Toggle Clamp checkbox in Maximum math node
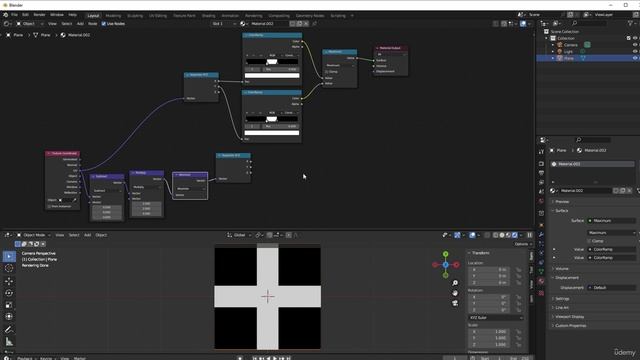 point(327,72)
